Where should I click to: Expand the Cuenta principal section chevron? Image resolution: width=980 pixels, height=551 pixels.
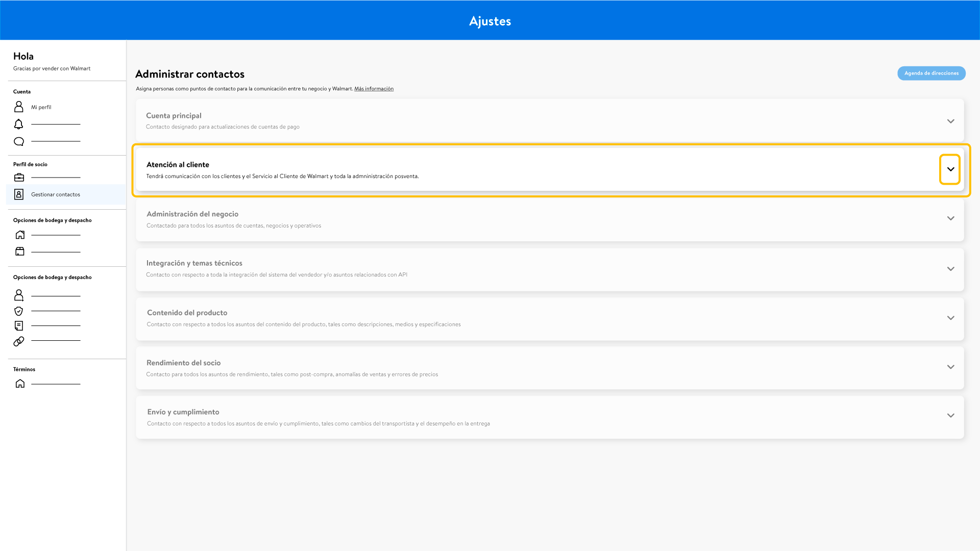click(950, 121)
